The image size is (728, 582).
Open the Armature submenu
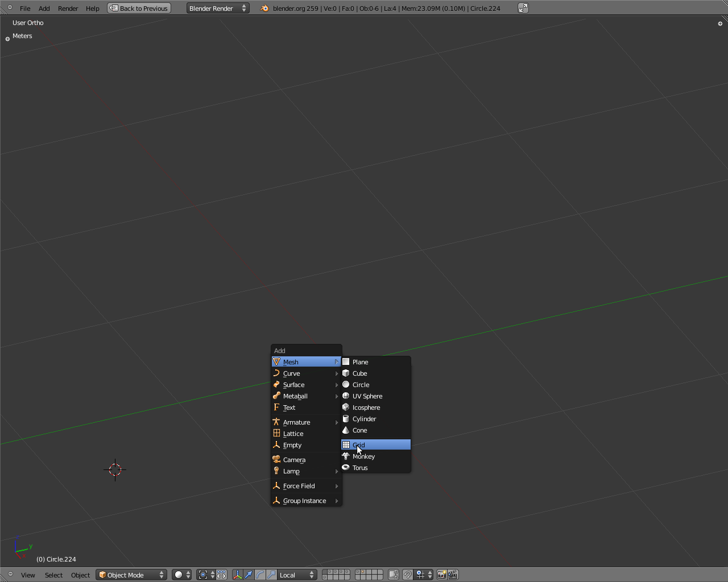click(306, 422)
